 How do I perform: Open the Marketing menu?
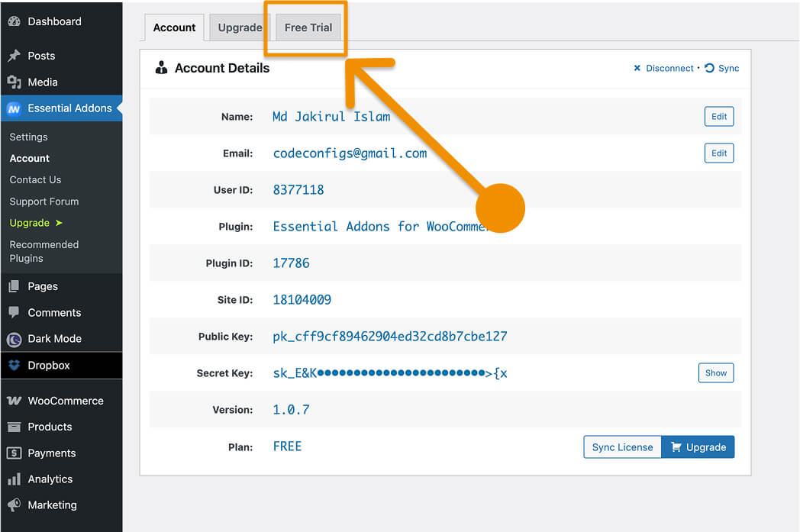tap(61, 505)
